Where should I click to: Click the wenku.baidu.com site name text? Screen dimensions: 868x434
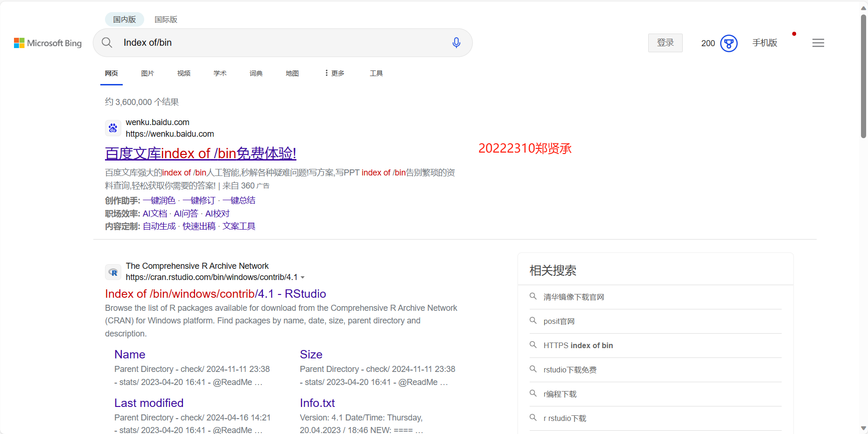157,122
